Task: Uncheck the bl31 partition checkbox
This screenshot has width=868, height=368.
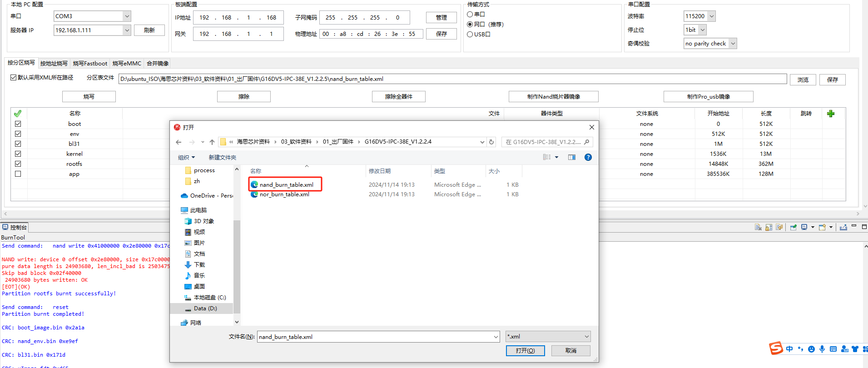Action: point(18,144)
